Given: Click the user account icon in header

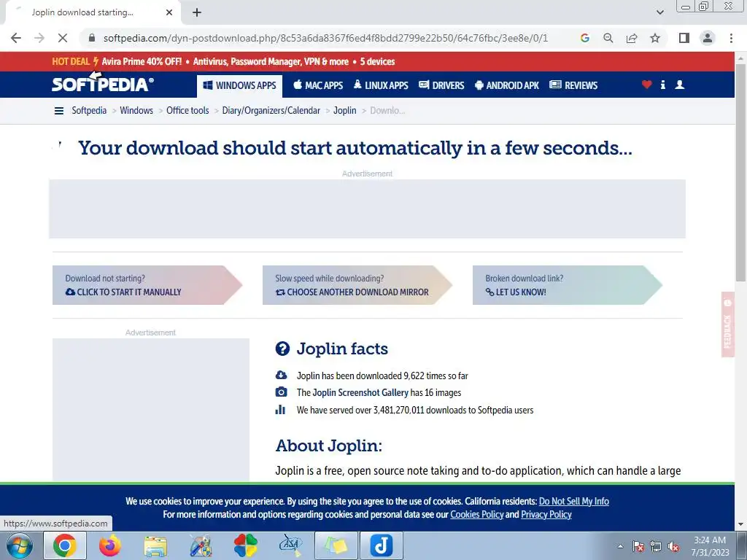Looking at the screenshot, I should click(x=680, y=85).
